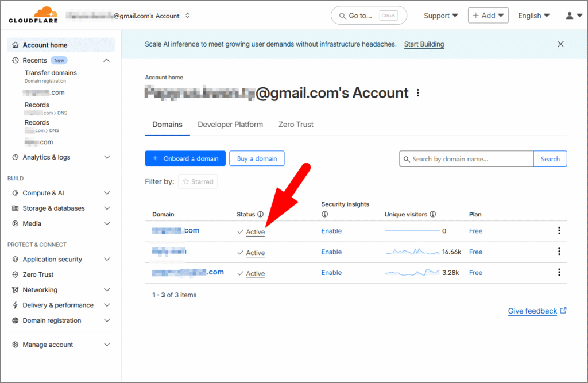Click the Cloudflare logo
This screenshot has width=588, height=383.
coord(33,15)
